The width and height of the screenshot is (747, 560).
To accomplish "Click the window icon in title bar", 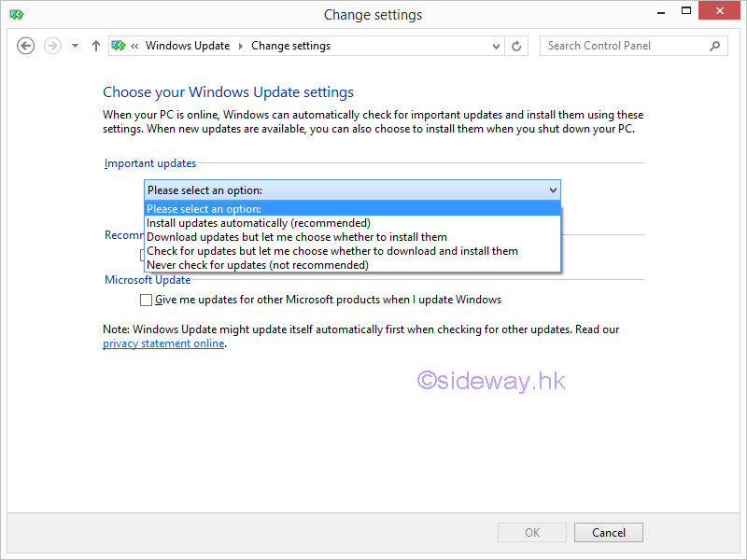I will point(16,14).
